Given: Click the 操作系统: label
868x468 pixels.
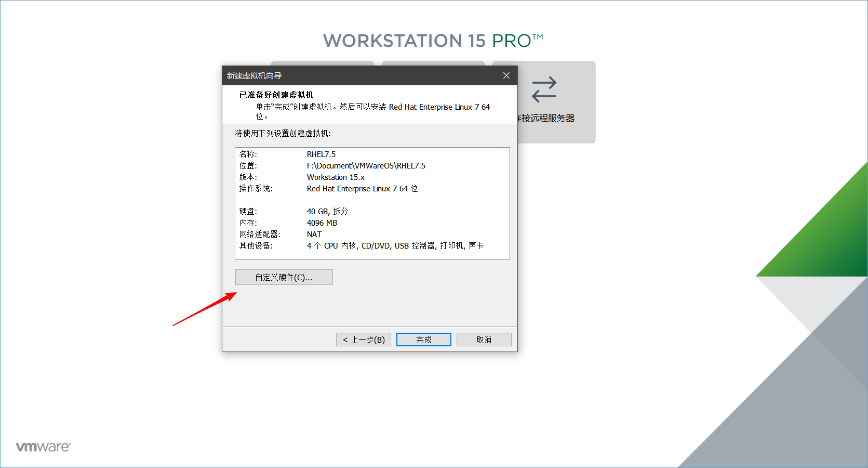Looking at the screenshot, I should [x=256, y=189].
